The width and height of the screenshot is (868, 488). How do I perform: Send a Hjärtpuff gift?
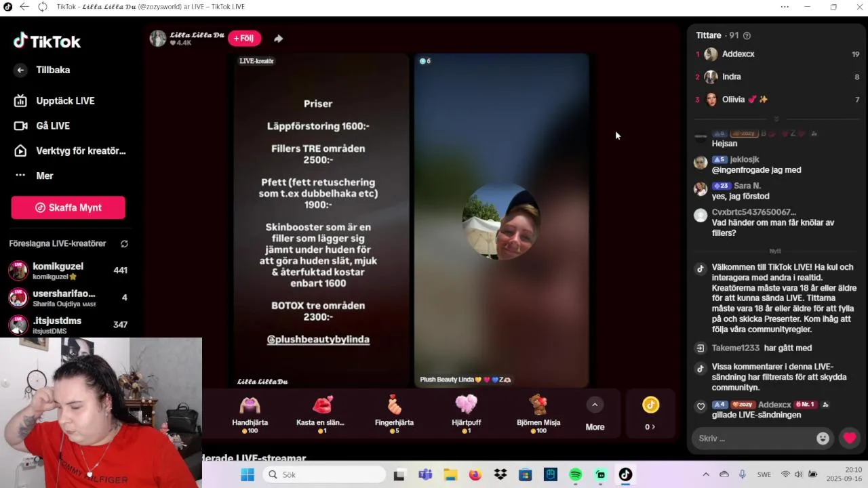pos(466,414)
